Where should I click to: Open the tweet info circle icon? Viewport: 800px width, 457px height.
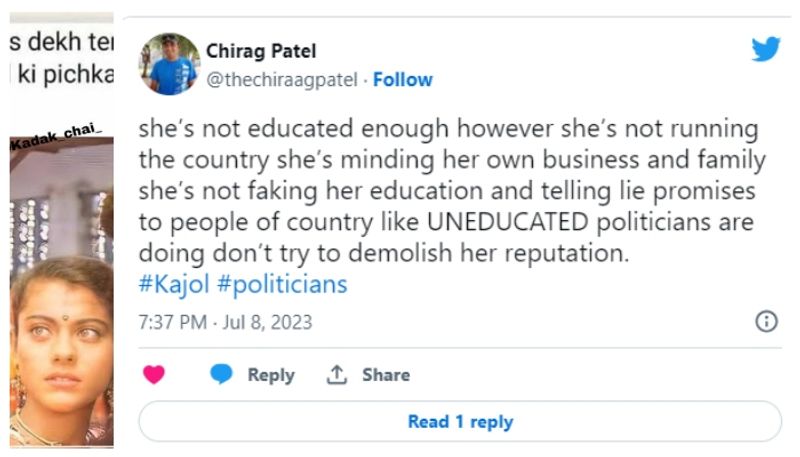pyautogui.click(x=766, y=321)
